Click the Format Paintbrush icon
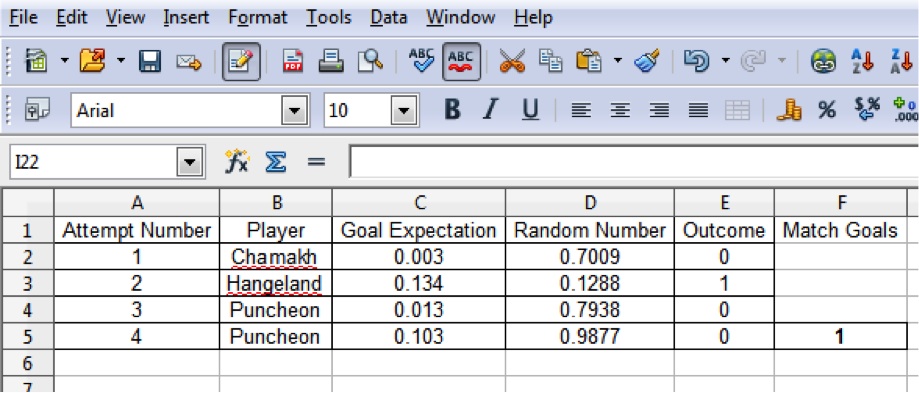This screenshot has height=393, width=919. pos(646,61)
